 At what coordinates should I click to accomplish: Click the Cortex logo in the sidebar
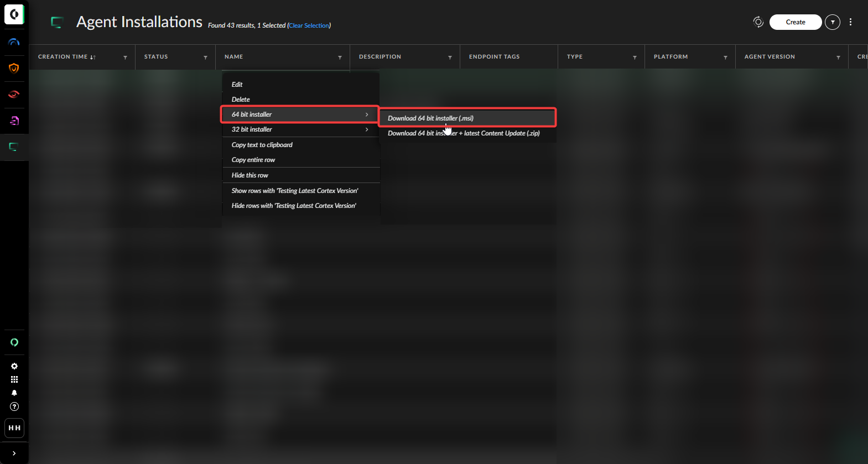click(14, 14)
